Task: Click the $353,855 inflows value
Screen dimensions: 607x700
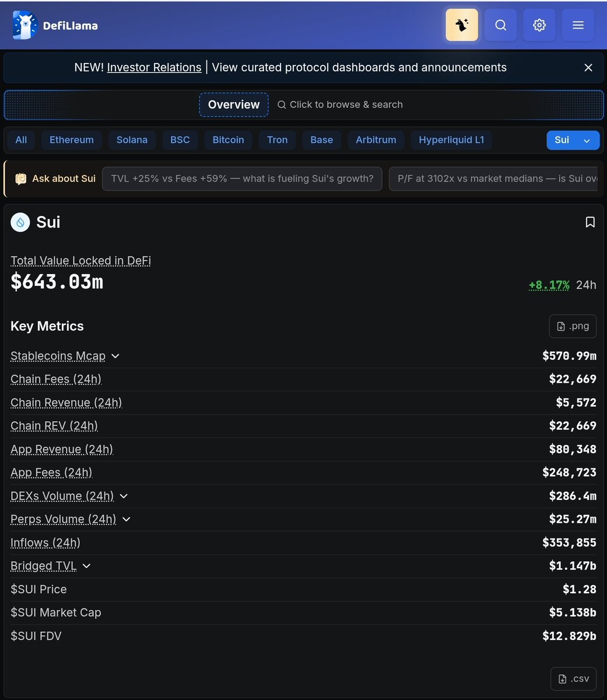Action: (569, 542)
